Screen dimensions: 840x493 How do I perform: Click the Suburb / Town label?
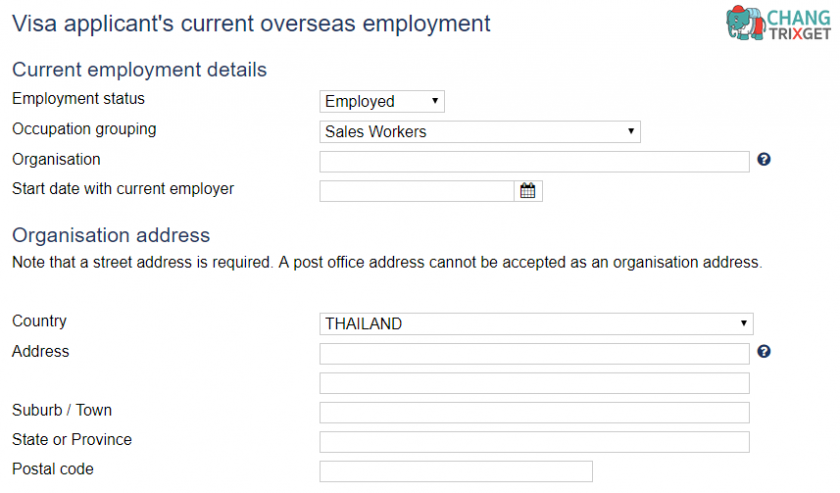pyautogui.click(x=62, y=410)
